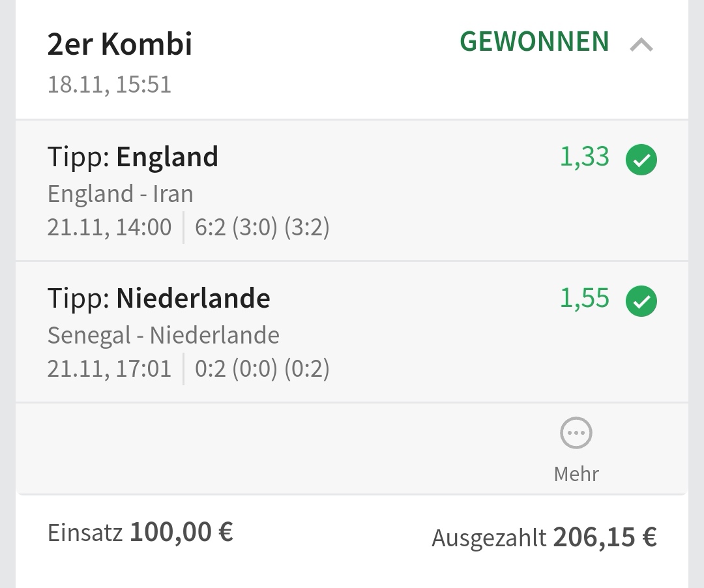
Task: Tap the Mehr text label
Action: click(576, 473)
